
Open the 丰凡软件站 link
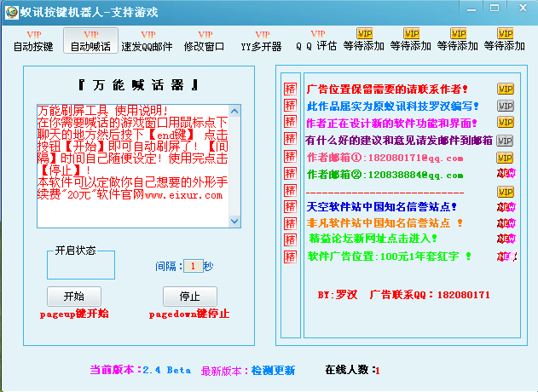click(x=385, y=223)
